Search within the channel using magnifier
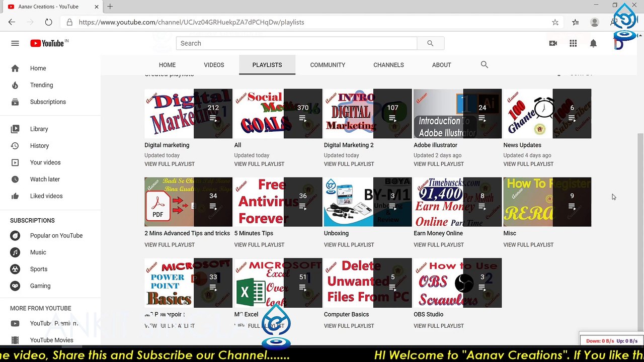The height and width of the screenshot is (362, 644). point(485,64)
